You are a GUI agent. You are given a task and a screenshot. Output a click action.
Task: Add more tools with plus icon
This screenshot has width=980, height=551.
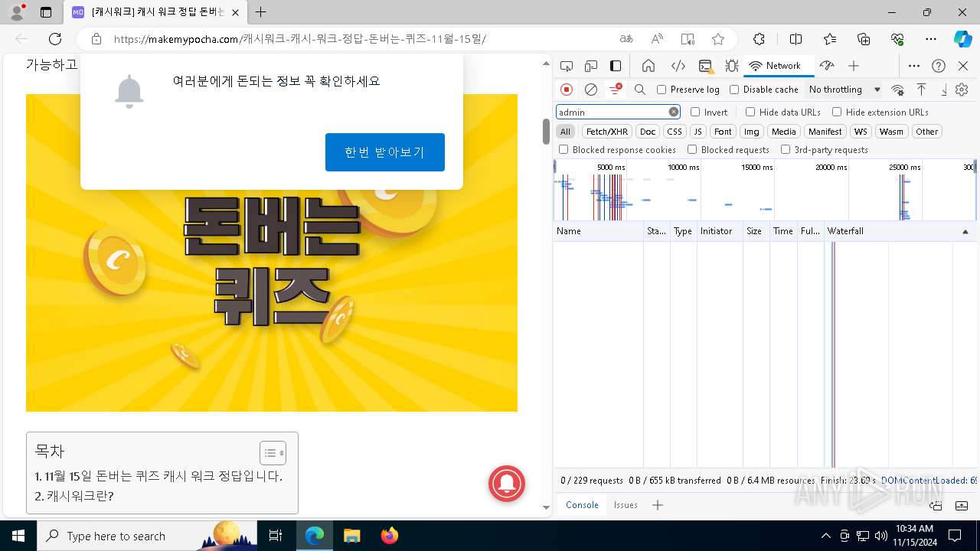pos(854,66)
